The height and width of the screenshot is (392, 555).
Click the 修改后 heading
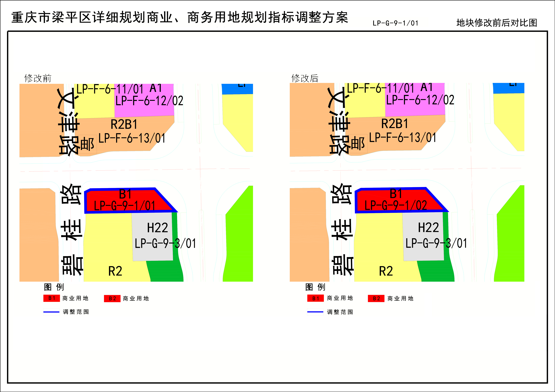305,78
